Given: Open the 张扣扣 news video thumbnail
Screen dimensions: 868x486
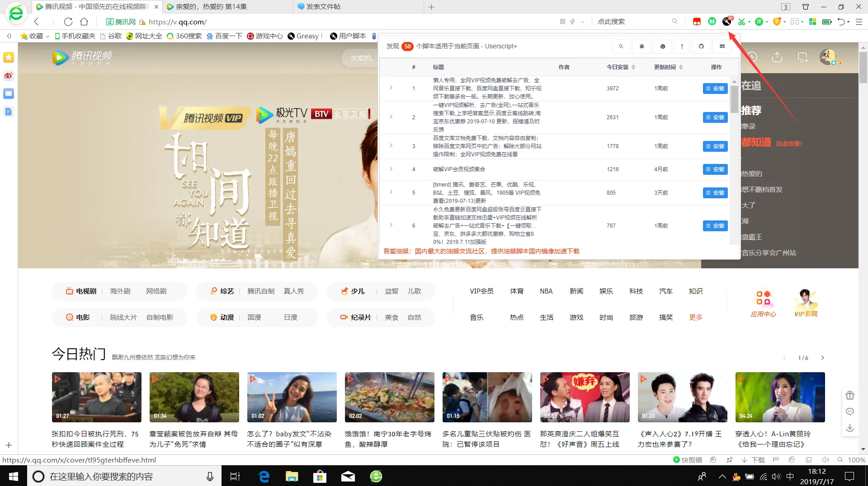Looking at the screenshot, I should 97,397.
